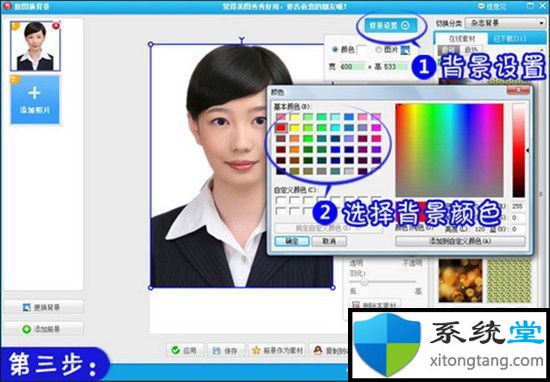550x382 pixels.
Task: Switch to the 在线素材 tab
Action: pyautogui.click(x=462, y=38)
